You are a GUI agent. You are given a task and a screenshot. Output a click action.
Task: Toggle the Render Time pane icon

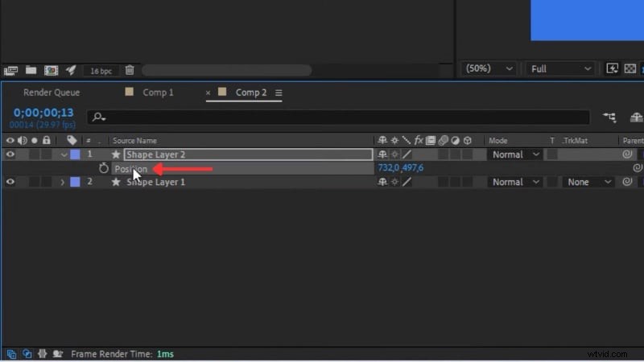pyautogui.click(x=57, y=354)
